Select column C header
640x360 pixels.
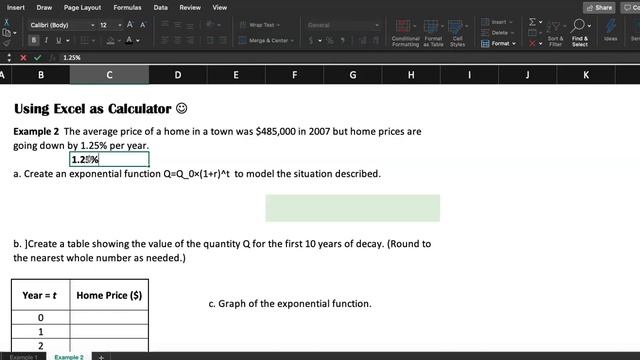(x=109, y=75)
